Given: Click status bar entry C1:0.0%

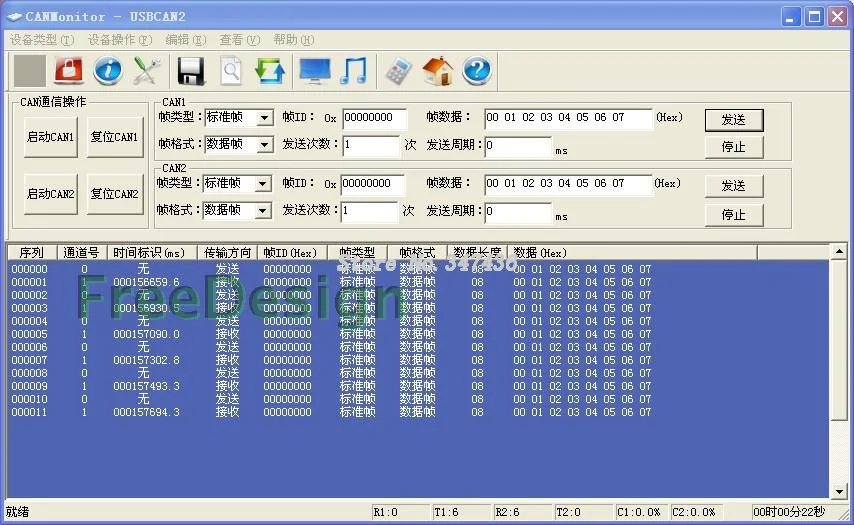Looking at the screenshot, I should pyautogui.click(x=641, y=512).
